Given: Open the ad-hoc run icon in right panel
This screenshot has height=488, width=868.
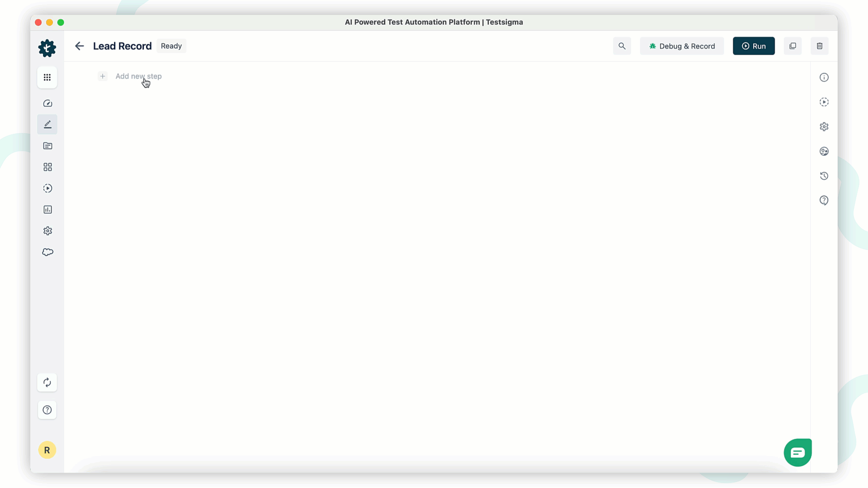Looking at the screenshot, I should coord(824,102).
